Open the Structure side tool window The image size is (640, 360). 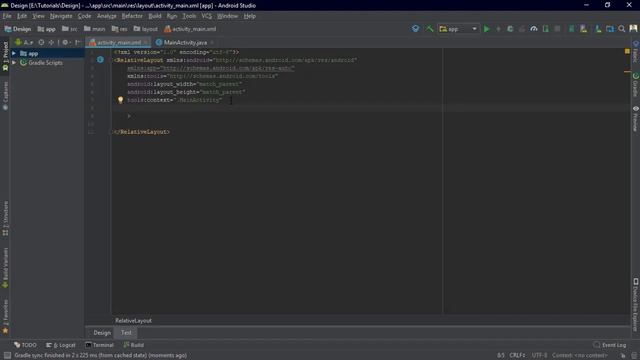tap(5, 218)
